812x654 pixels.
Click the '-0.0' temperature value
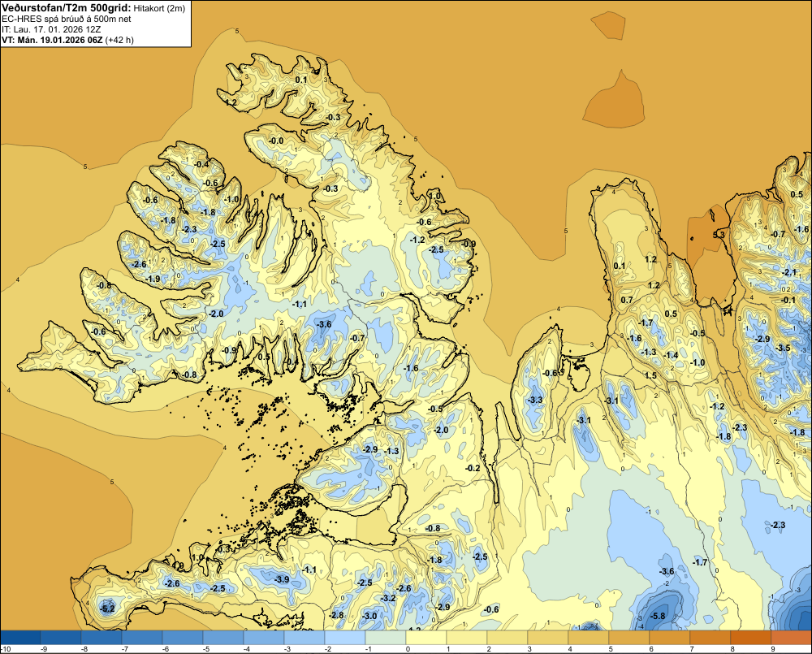[x=276, y=141]
